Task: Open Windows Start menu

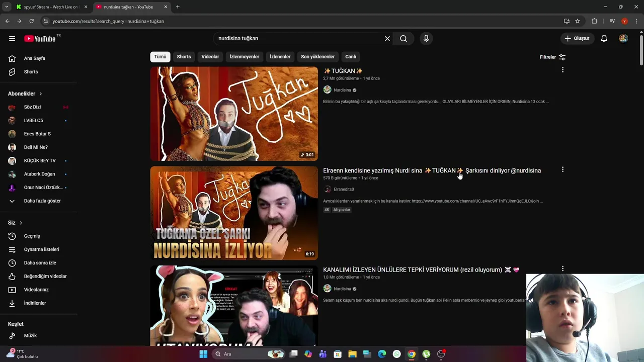Action: 203,354
